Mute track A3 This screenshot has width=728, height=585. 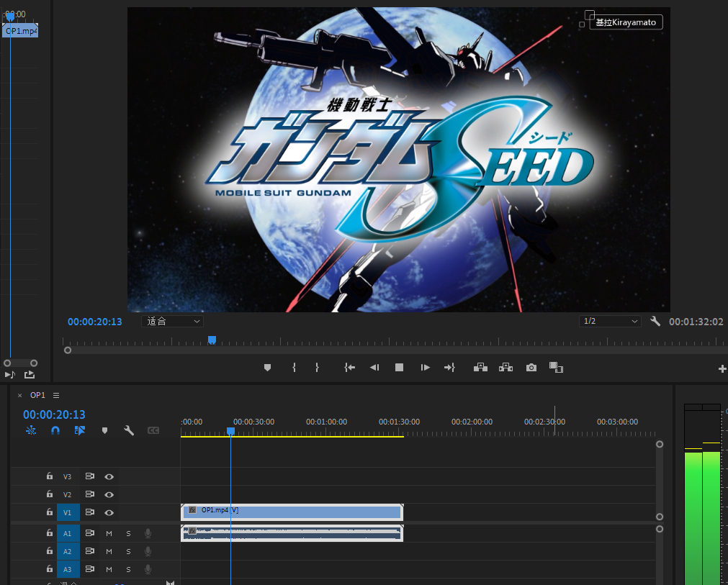coord(109,569)
